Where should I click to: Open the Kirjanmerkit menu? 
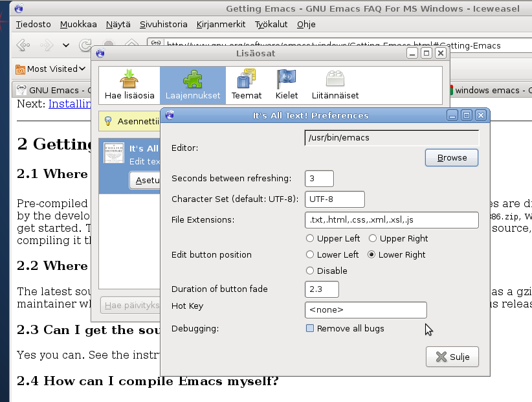221,25
